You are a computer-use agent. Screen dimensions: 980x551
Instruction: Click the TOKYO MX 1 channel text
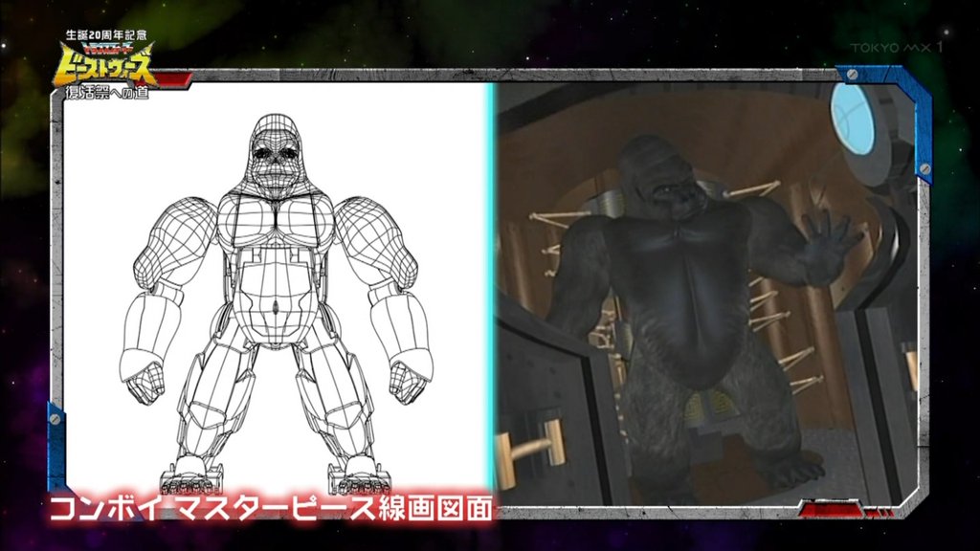click(896, 48)
